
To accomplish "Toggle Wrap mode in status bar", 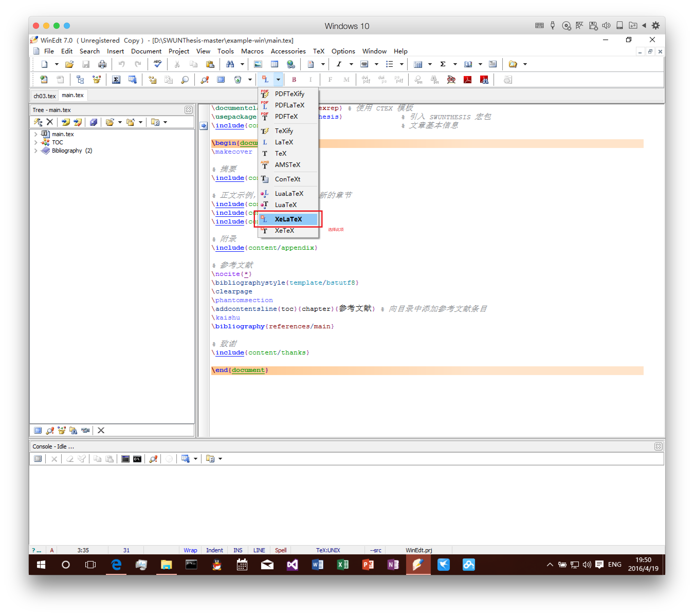I will [190, 550].
